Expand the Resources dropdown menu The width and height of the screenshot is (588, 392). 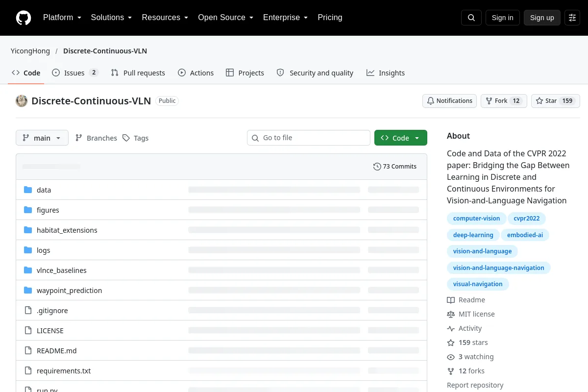[165, 18]
